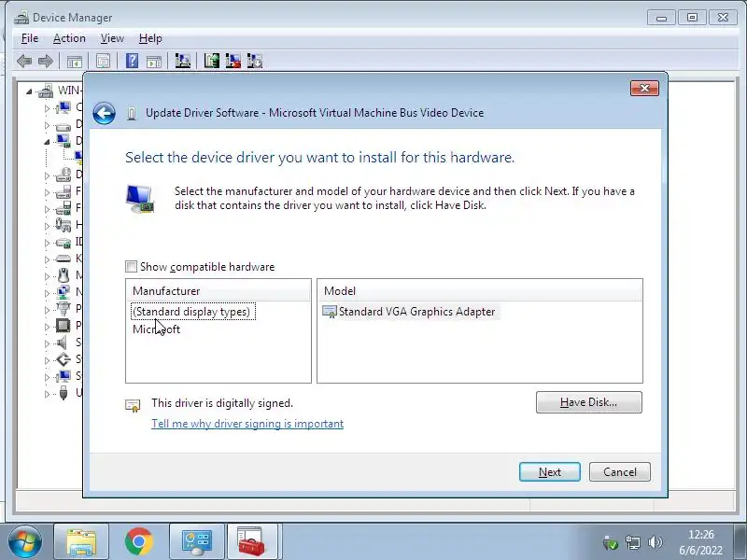Select the game controller HID icon in the tree
This screenshot has height=560, width=747.
click(x=63, y=225)
